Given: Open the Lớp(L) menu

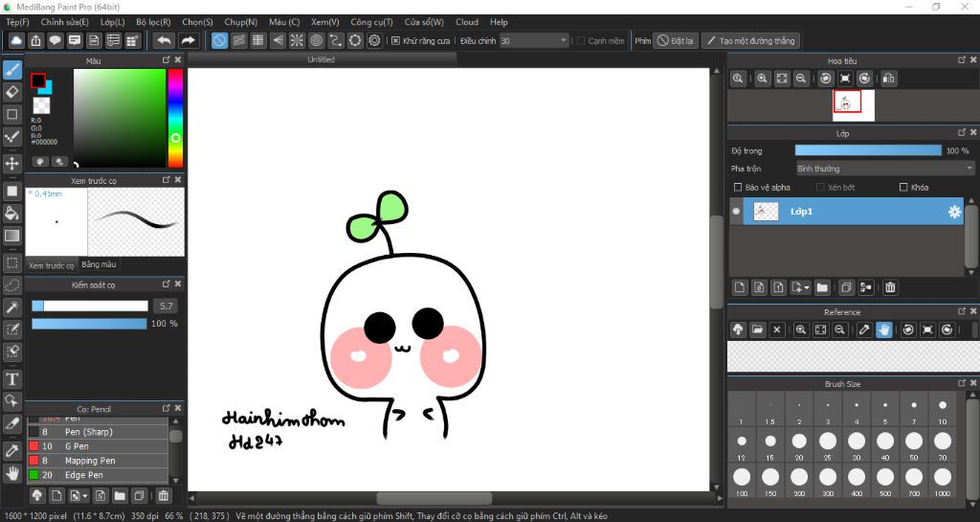Looking at the screenshot, I should [113, 22].
